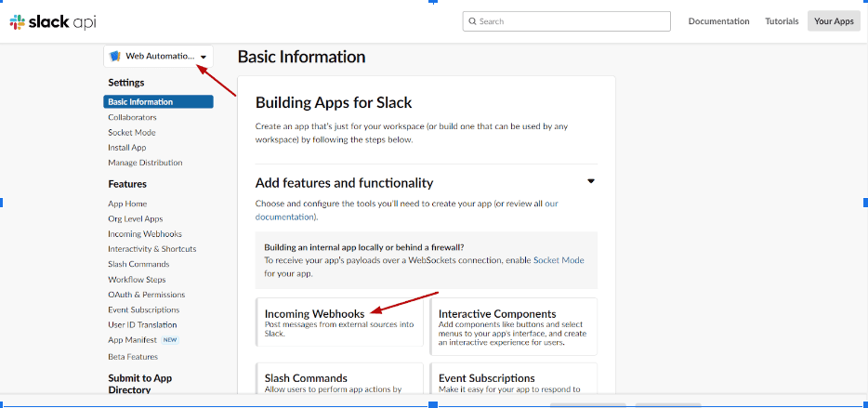Click the NEW badge beside App Manifest

tap(170, 340)
